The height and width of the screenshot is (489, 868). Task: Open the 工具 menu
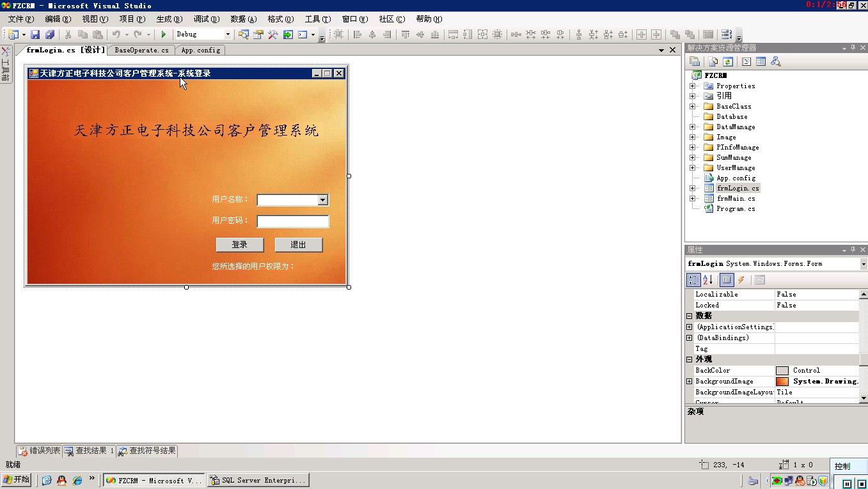pyautogui.click(x=317, y=19)
